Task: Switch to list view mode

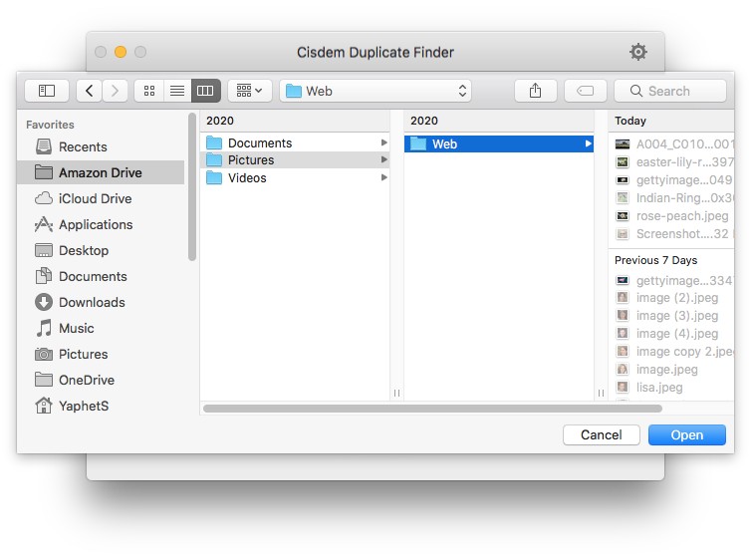Action: point(176,91)
